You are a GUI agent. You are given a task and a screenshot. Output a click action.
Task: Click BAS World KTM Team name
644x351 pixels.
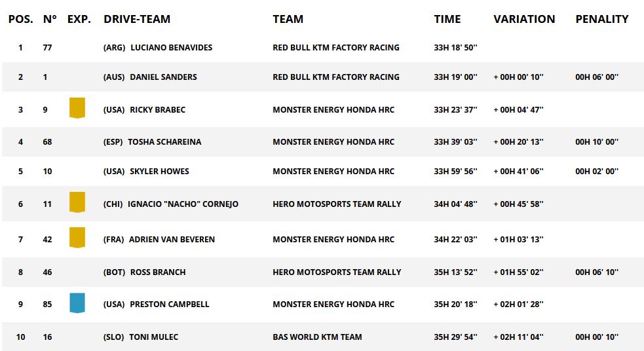[x=317, y=337]
